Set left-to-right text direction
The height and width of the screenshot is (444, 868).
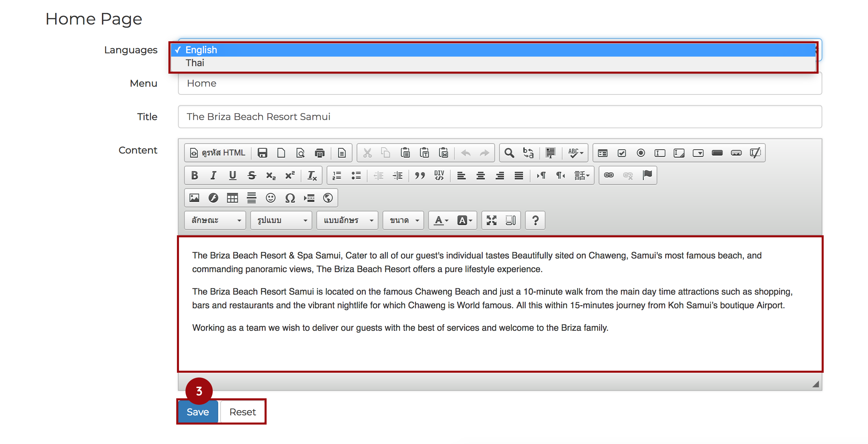[541, 175]
